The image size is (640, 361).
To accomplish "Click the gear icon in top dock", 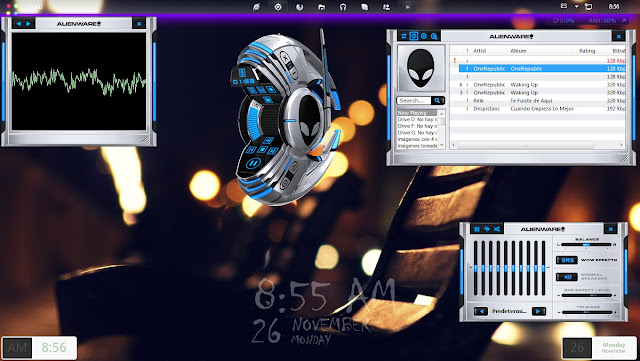I will click(x=278, y=7).
